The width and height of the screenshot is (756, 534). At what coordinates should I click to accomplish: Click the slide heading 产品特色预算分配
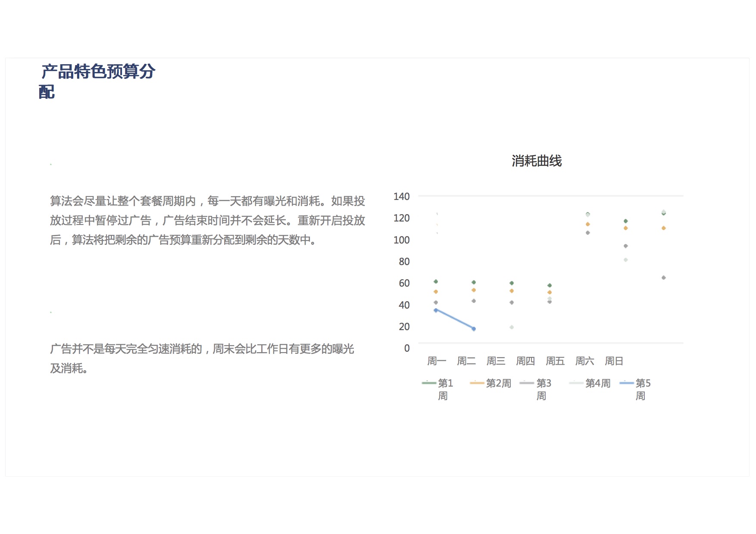point(98,81)
